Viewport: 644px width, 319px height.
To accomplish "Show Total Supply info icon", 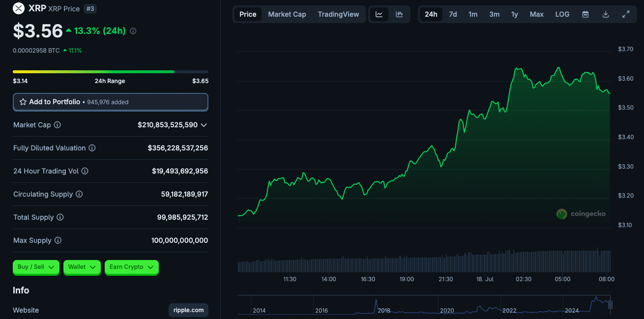I will click(x=60, y=217).
